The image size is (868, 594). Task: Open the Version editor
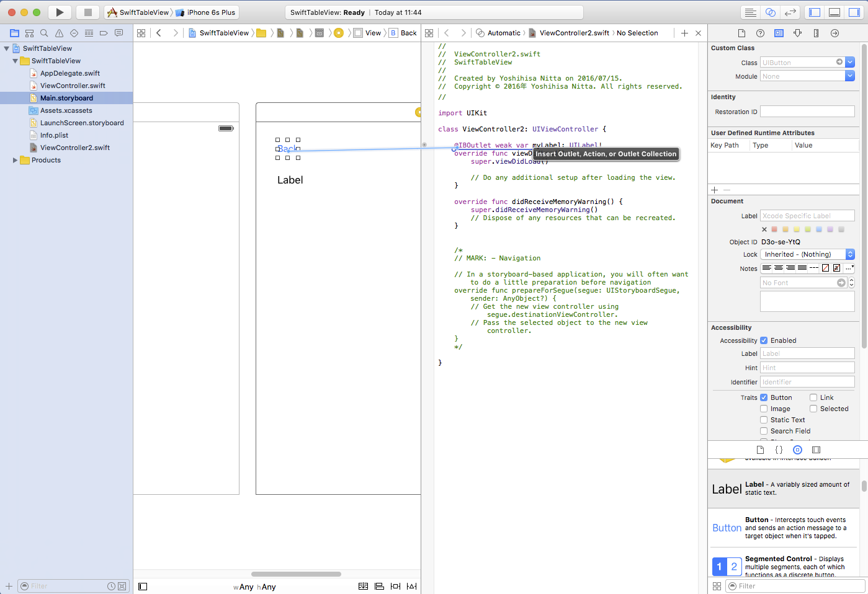point(790,12)
